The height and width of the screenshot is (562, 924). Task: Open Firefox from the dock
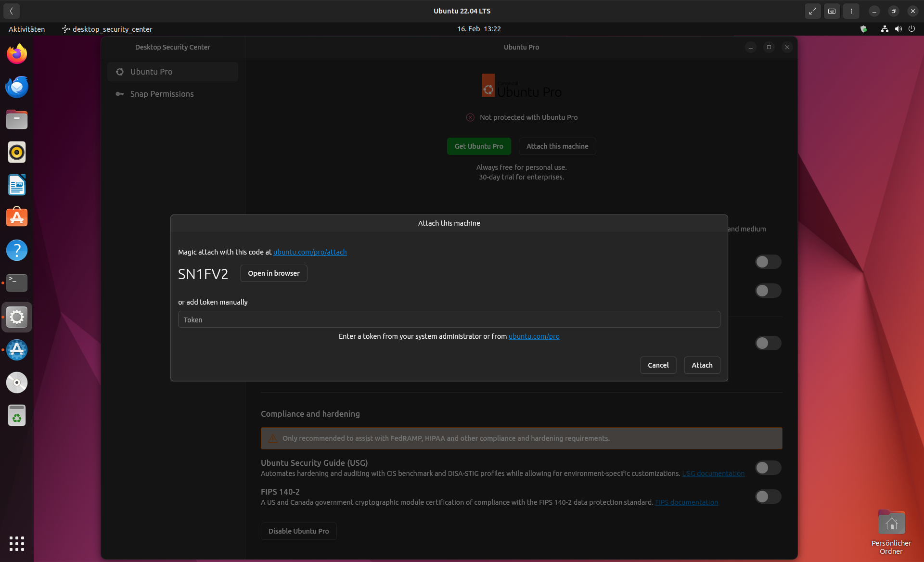[17, 54]
